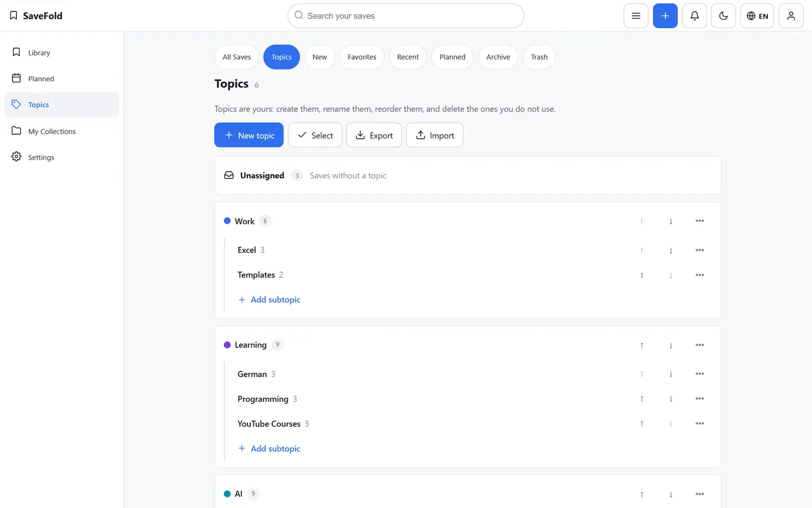The width and height of the screenshot is (812, 508).
Task: Open My Collections in the sidebar
Action: [x=62, y=131]
